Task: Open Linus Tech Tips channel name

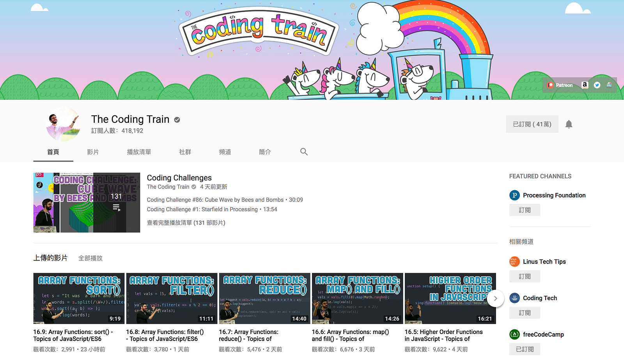Action: 544,262
